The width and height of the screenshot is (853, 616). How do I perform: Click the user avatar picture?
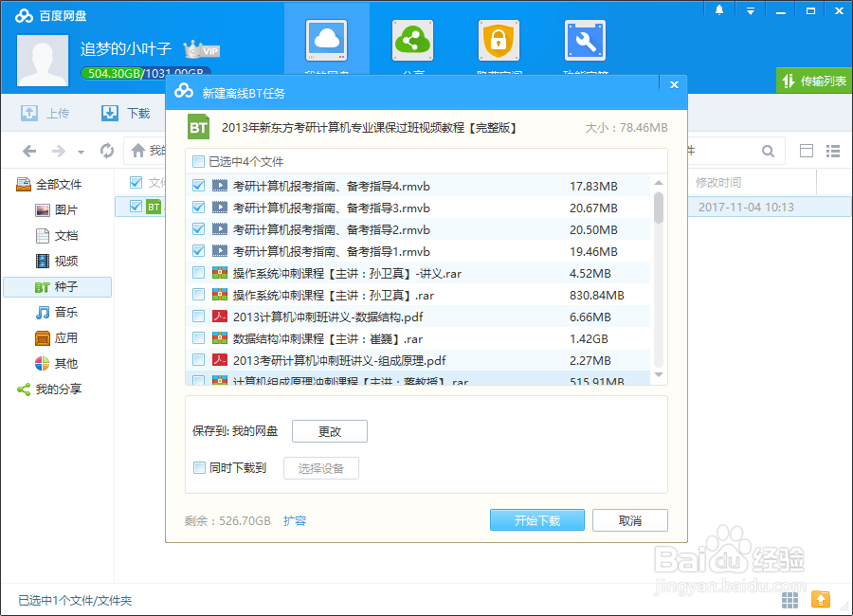tap(43, 61)
